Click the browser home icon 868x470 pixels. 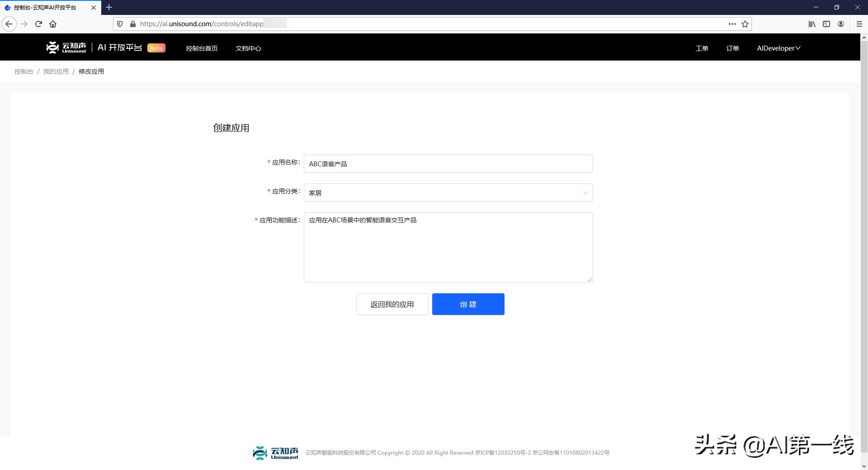click(53, 24)
